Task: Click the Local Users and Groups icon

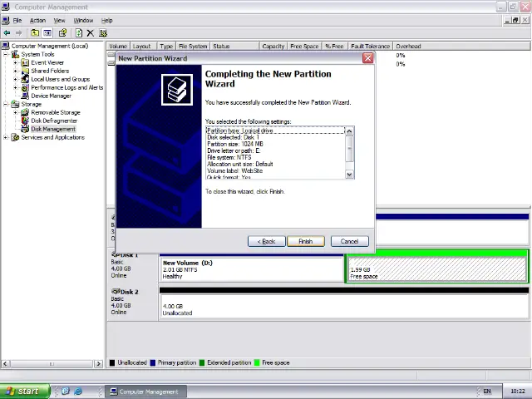Action: [25, 79]
